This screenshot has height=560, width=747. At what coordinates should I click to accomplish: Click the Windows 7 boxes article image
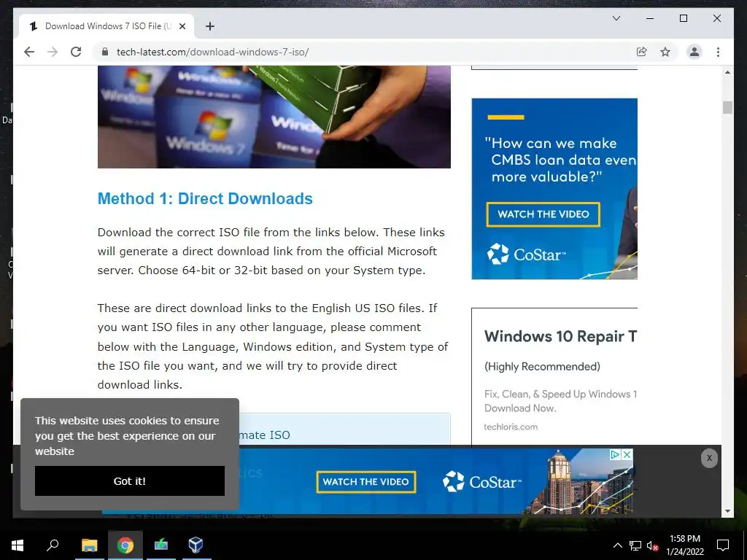click(x=274, y=117)
